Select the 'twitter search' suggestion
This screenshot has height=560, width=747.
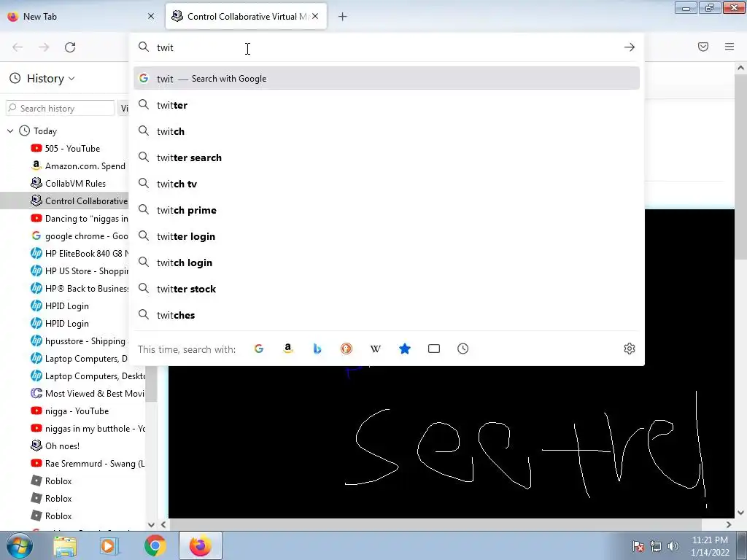point(387,157)
